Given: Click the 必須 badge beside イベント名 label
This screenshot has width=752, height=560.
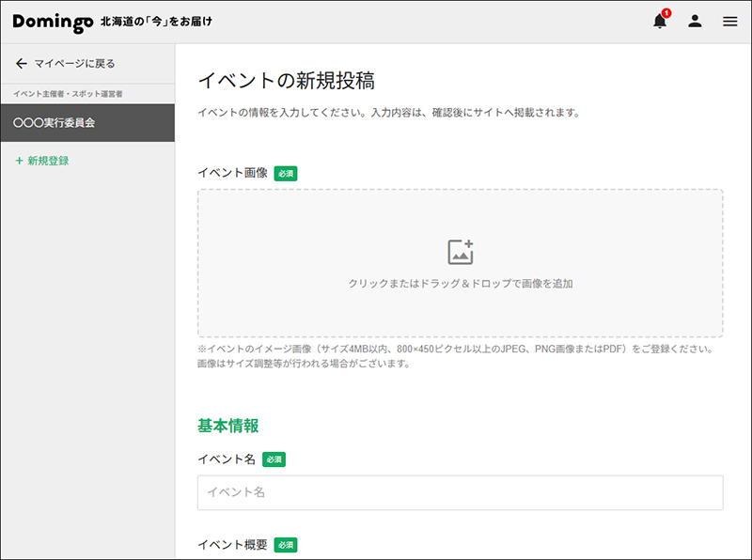Looking at the screenshot, I should 274,459.
